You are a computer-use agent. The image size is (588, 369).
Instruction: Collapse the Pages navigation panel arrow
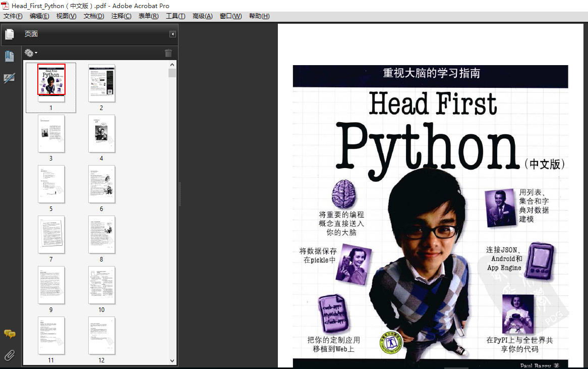[172, 34]
